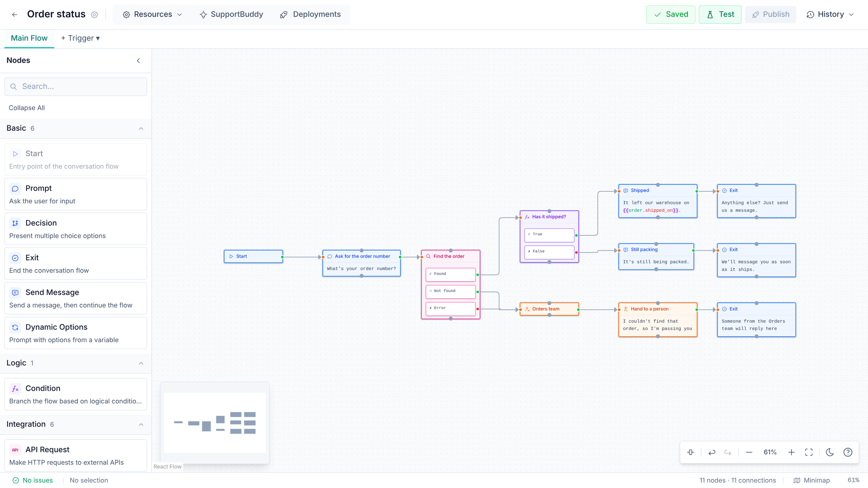Select the Orders team node
The image size is (868, 488).
549,309
